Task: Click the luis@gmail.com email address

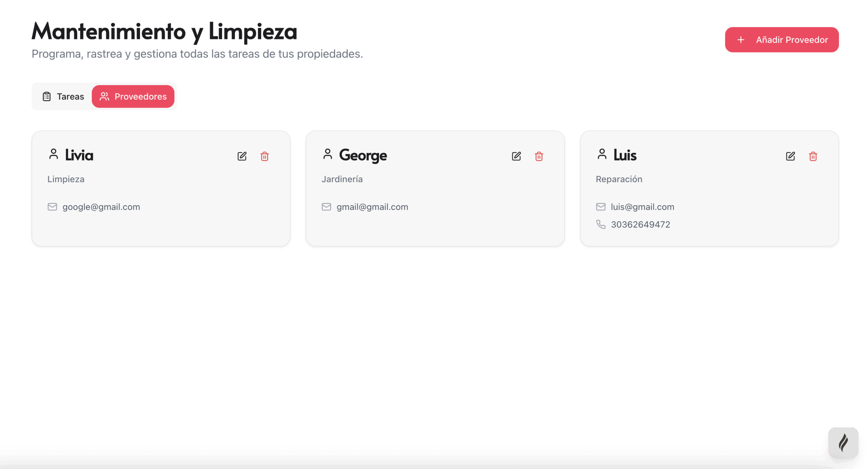Action: [642, 207]
